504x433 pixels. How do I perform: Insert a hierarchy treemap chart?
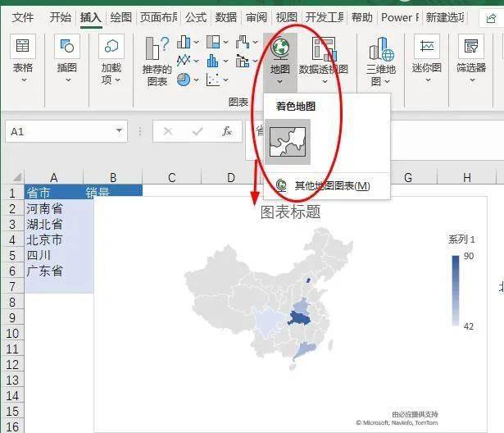point(213,42)
